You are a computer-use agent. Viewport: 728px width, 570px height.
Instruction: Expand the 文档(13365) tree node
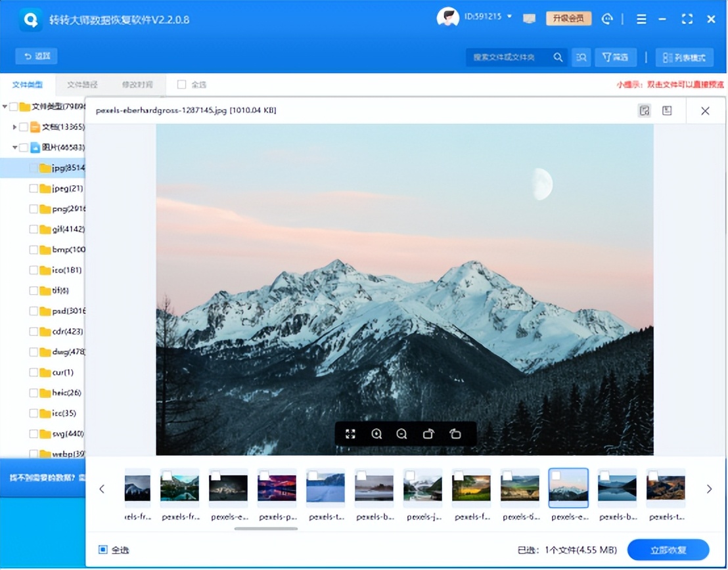pos(14,127)
